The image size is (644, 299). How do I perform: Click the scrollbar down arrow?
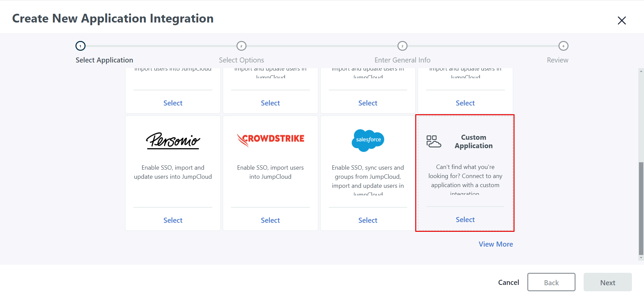point(641,258)
